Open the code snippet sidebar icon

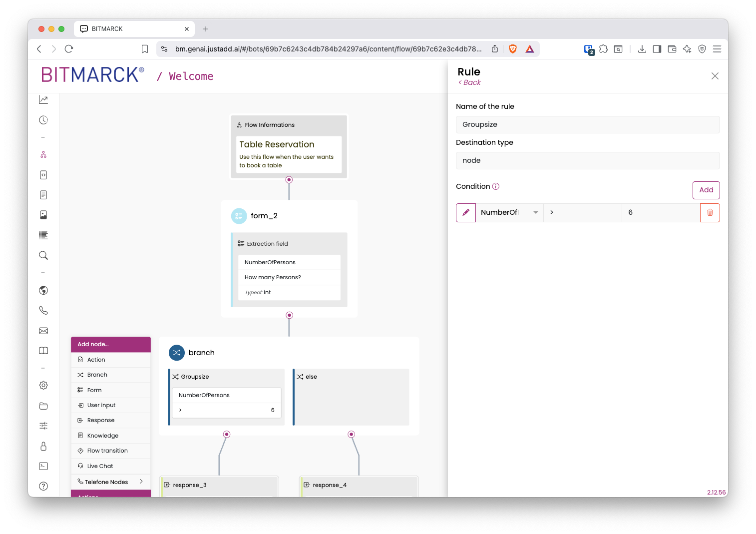pos(43,175)
